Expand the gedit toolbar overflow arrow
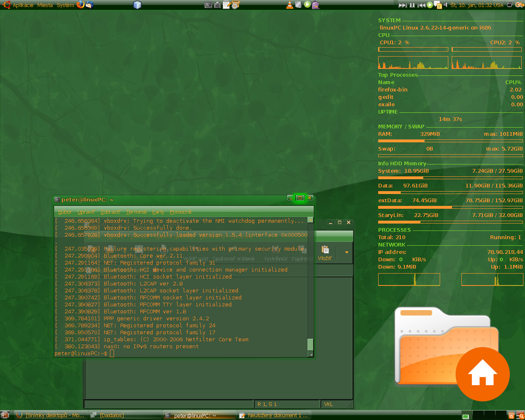Viewport: 525px width, 420px height. coord(347,253)
